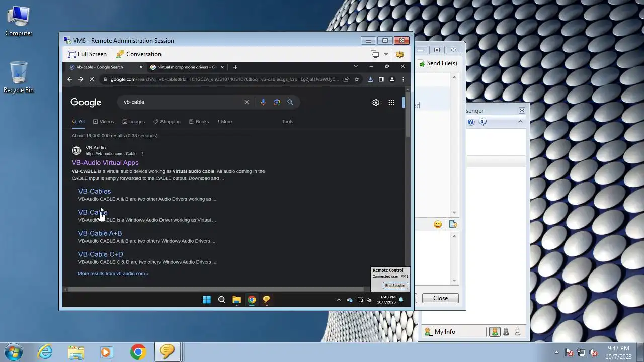Open the remote Windows Start button

(207, 300)
